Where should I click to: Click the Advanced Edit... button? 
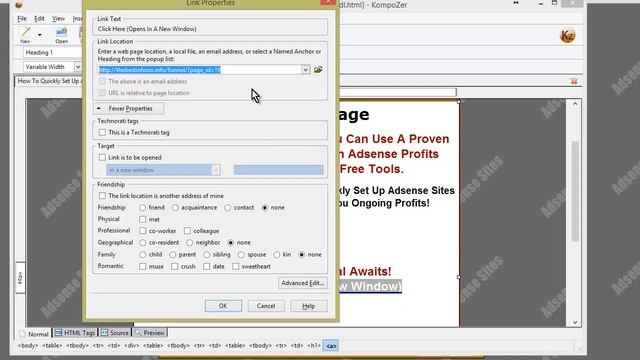(302, 283)
